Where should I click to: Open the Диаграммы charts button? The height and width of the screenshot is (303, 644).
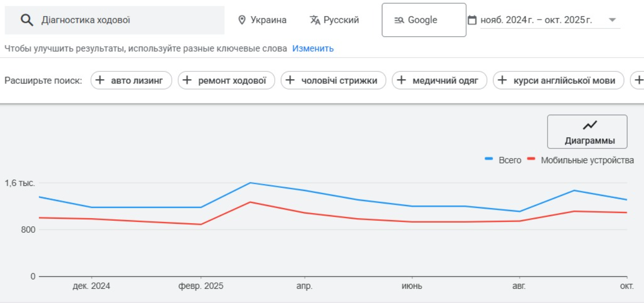pos(587,132)
